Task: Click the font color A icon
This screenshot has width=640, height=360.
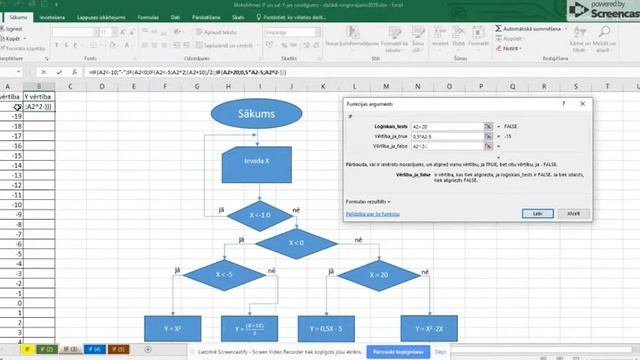Action: click(x=127, y=45)
